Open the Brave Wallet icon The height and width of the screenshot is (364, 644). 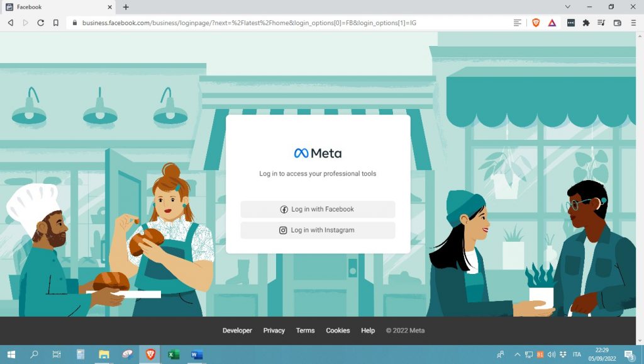[x=618, y=23]
